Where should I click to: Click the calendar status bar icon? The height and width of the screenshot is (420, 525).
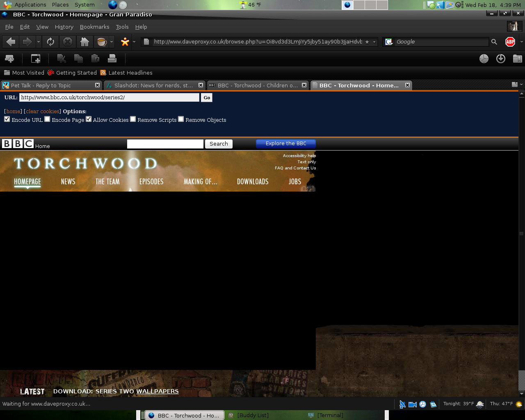coord(433,404)
